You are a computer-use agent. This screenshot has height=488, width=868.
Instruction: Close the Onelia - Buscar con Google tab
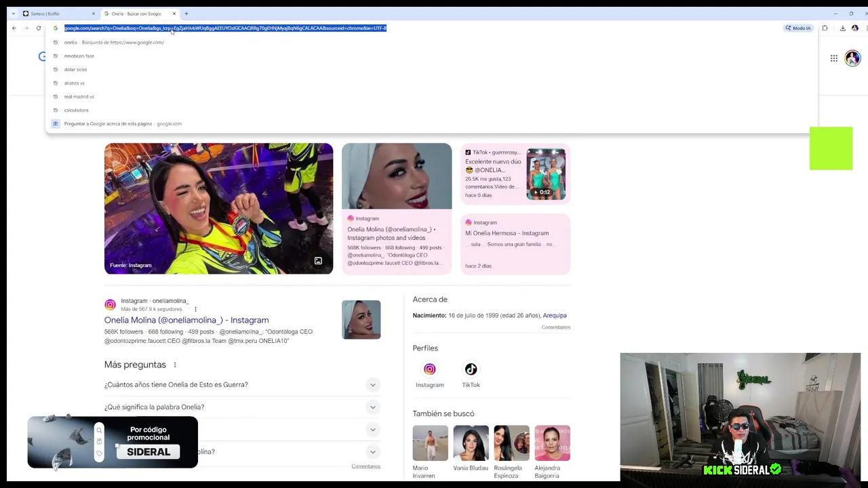(x=174, y=14)
